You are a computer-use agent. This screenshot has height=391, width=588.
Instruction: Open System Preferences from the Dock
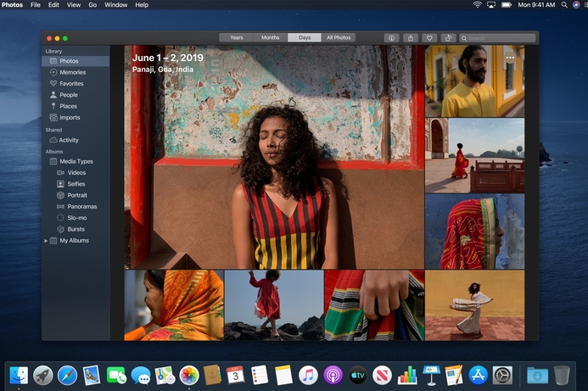502,375
